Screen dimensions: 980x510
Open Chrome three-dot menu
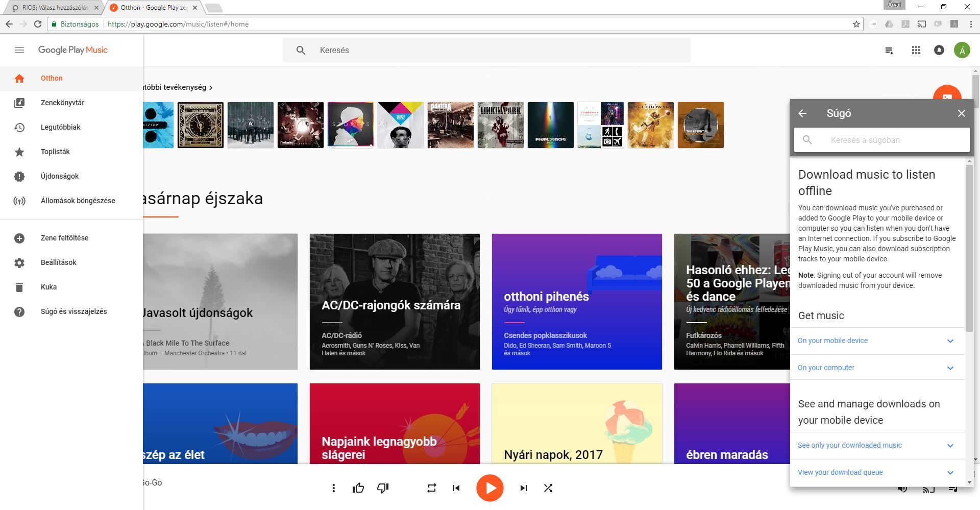(971, 24)
